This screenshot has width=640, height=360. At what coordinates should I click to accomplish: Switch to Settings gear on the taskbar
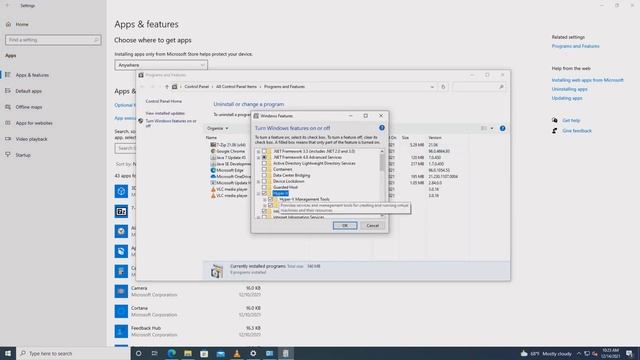tap(253, 353)
